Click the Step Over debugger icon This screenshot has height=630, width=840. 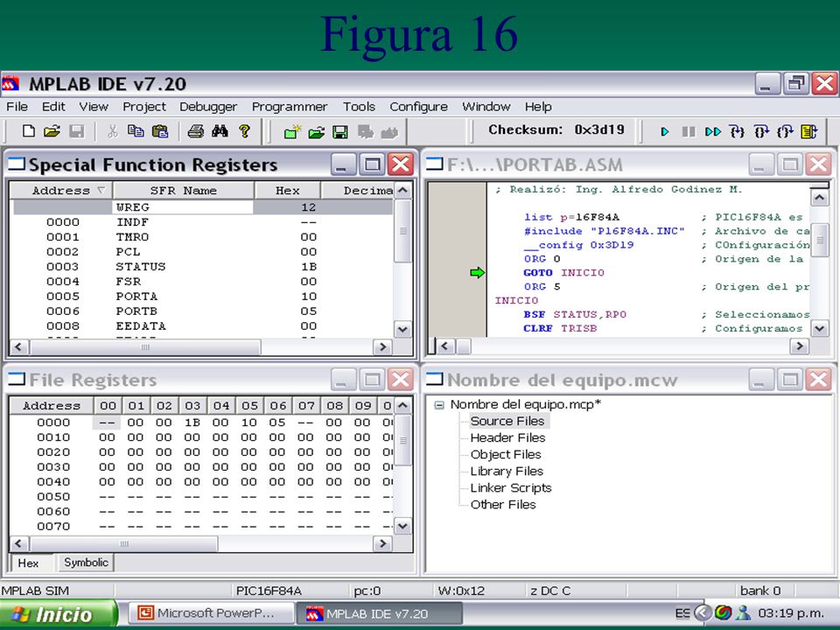pos(761,132)
